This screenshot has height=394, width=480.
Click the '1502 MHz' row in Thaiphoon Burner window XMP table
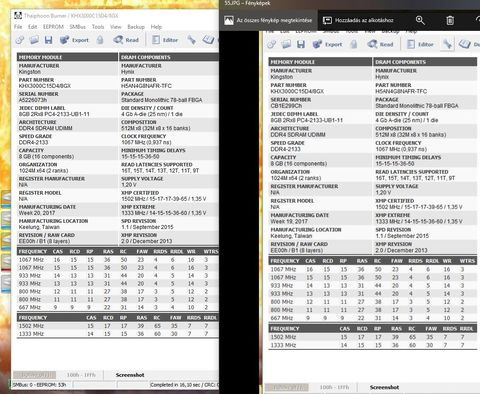pos(118,326)
